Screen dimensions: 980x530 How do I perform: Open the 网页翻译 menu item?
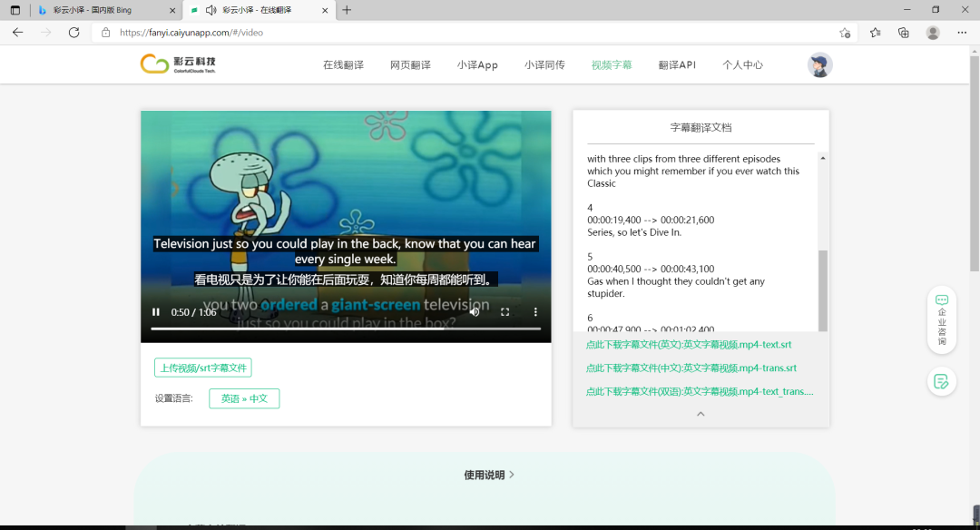[x=411, y=65]
